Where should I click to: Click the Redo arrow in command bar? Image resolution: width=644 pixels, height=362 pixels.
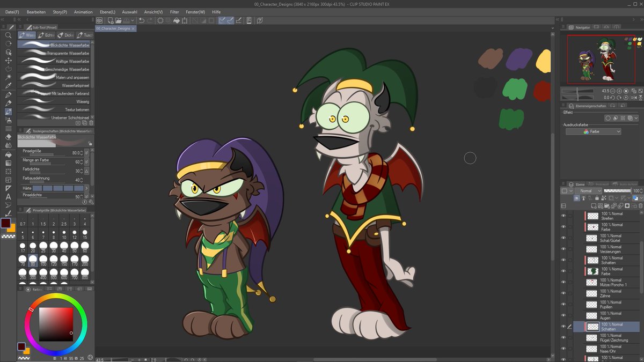150,20
